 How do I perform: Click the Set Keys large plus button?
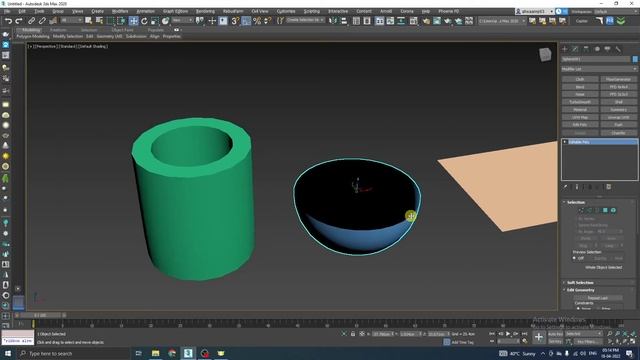(x=539, y=337)
